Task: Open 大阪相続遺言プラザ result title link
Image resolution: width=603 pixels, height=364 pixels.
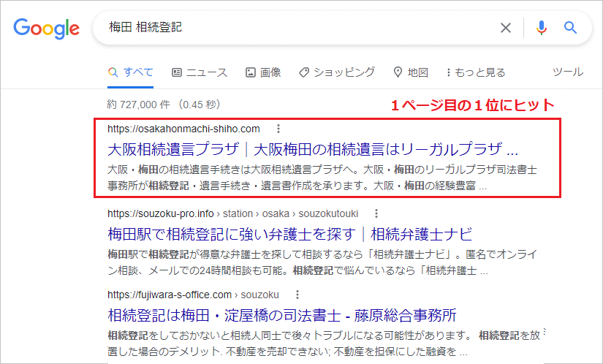Action: (313, 149)
